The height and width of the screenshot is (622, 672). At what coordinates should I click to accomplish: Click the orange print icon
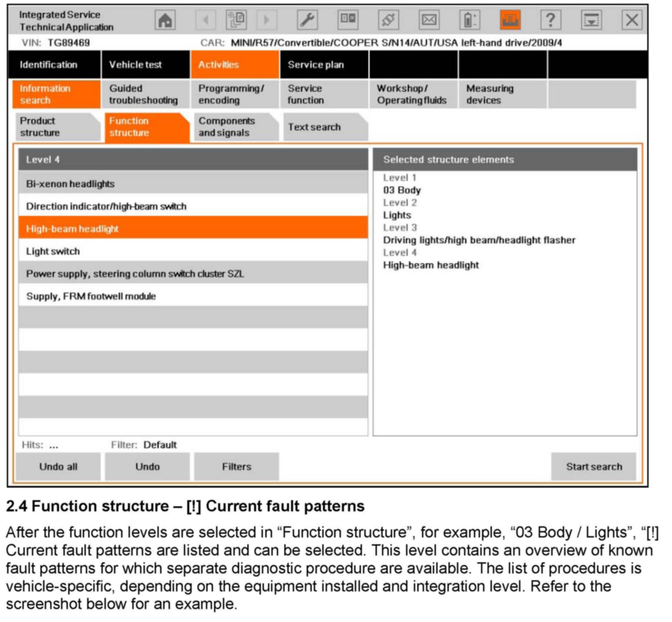tap(510, 20)
